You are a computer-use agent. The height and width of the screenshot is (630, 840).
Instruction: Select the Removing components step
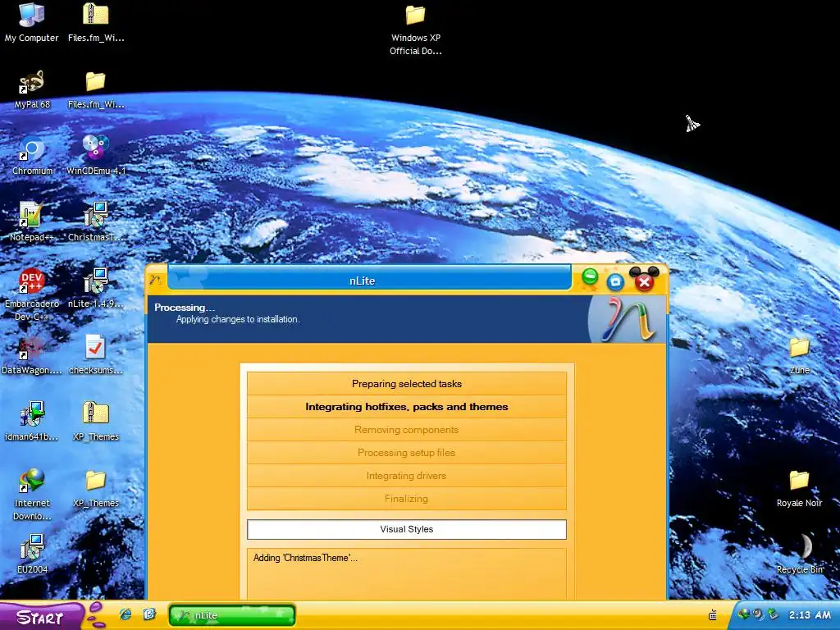tap(407, 430)
